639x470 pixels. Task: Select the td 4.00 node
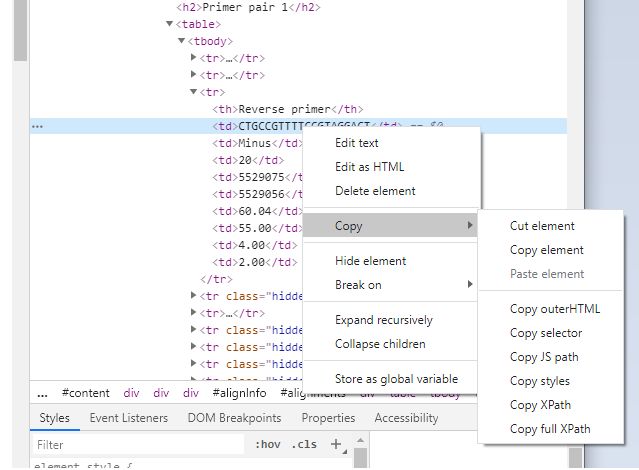255,245
